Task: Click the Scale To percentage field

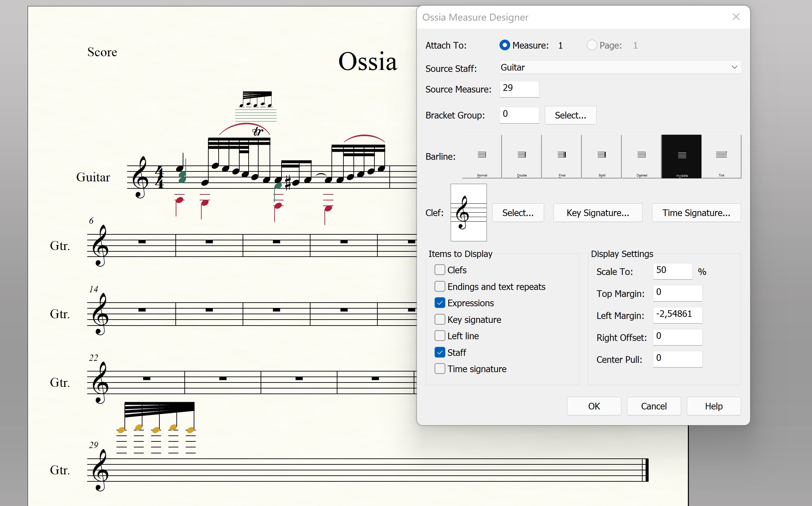Action: [x=672, y=271]
